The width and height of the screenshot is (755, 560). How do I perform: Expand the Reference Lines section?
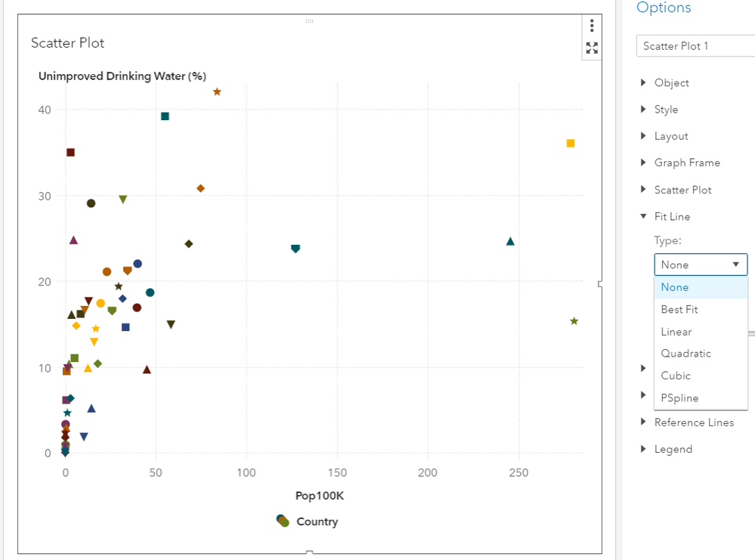644,422
